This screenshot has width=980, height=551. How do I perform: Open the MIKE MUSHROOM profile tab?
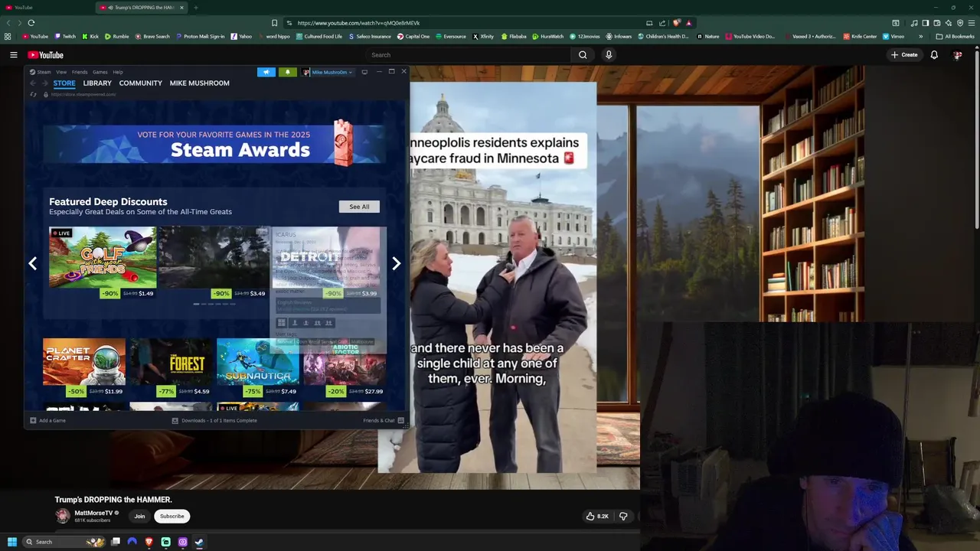tap(199, 83)
